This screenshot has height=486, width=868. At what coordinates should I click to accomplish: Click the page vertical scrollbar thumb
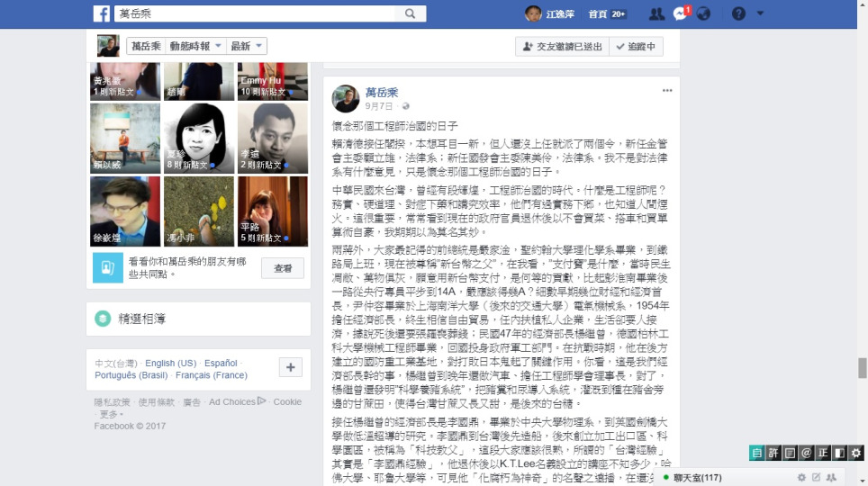[x=862, y=368]
